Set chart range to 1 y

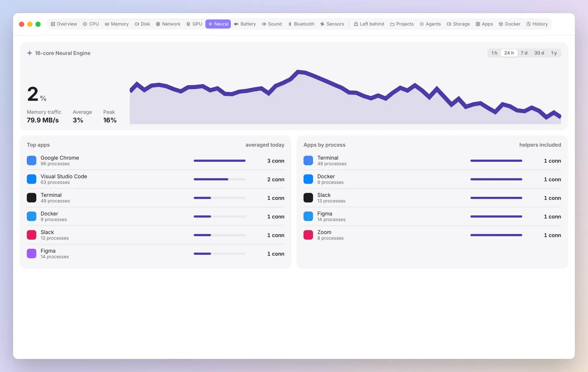click(x=554, y=53)
